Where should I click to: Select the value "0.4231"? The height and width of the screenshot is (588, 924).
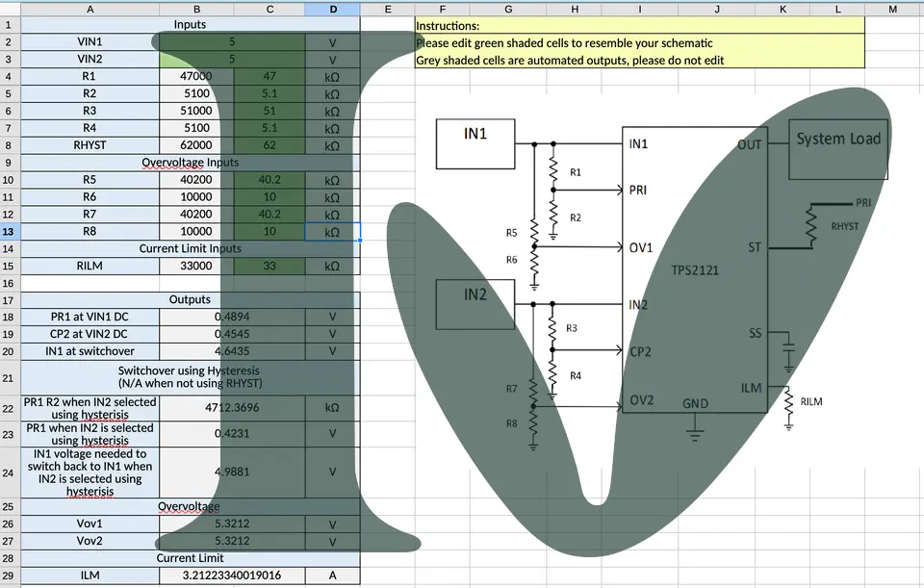232,434
